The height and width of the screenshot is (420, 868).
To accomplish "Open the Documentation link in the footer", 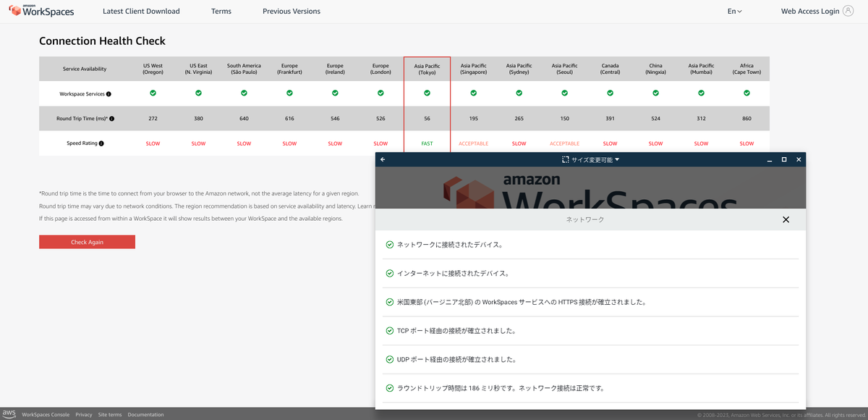I will click(x=145, y=414).
